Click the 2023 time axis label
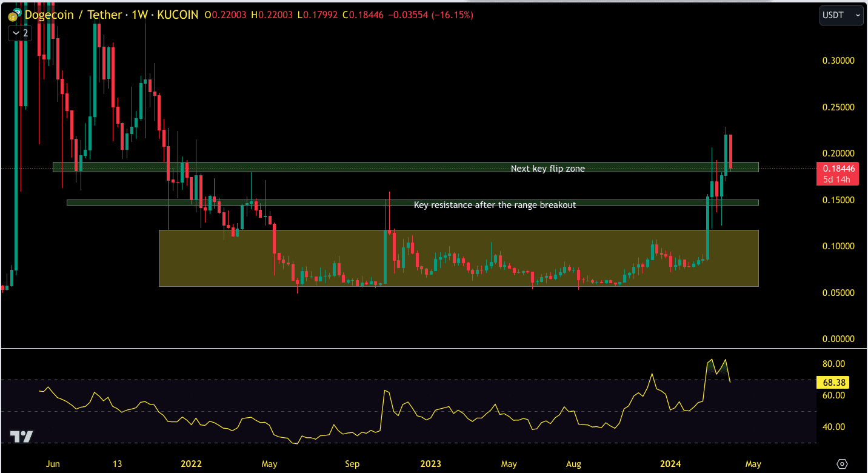868x473 pixels. [x=430, y=464]
